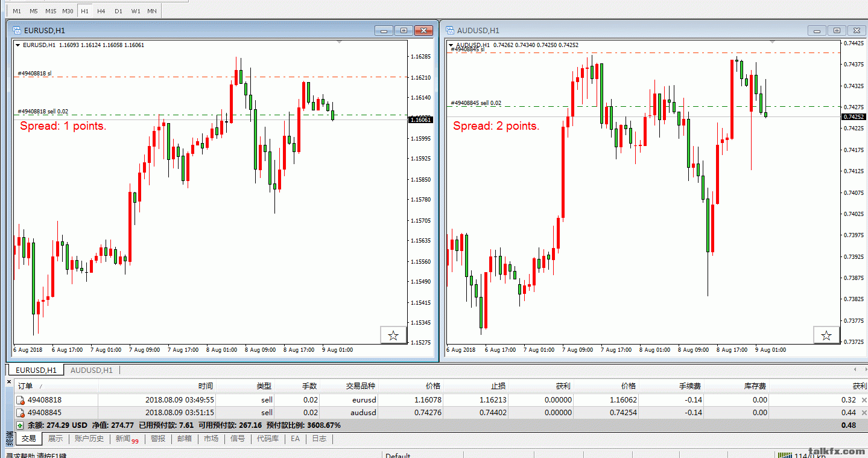The height and width of the screenshot is (458, 868).
Task: Select the eurusd symbol cell
Action: point(364,399)
